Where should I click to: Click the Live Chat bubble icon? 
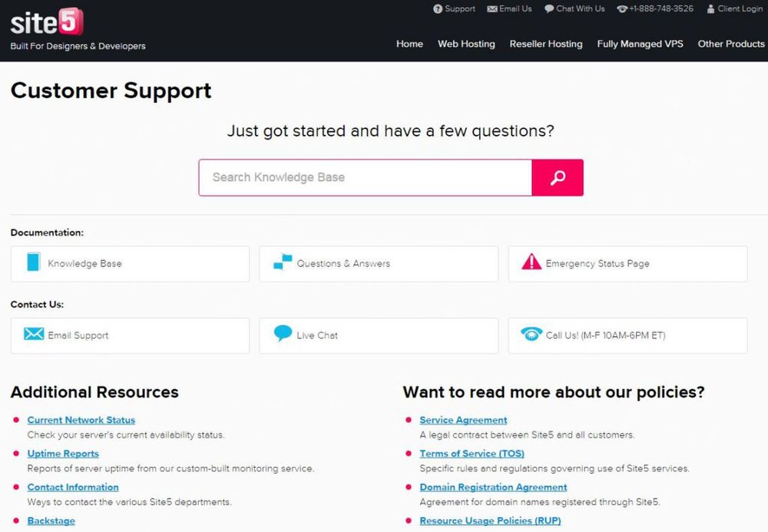tap(283, 333)
